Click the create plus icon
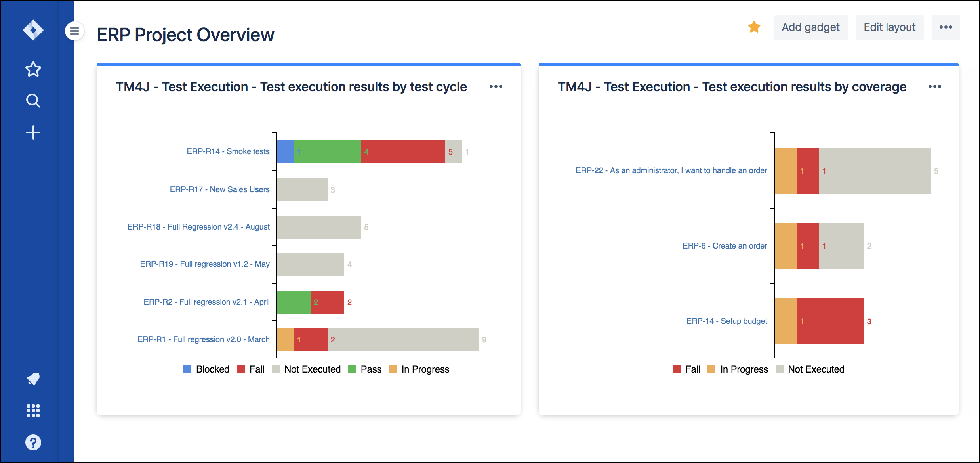This screenshot has height=463, width=980. coord(33,132)
